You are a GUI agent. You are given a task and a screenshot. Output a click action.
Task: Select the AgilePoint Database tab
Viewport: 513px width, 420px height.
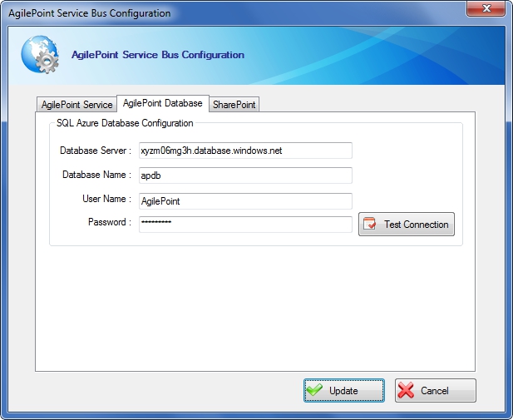(162, 103)
